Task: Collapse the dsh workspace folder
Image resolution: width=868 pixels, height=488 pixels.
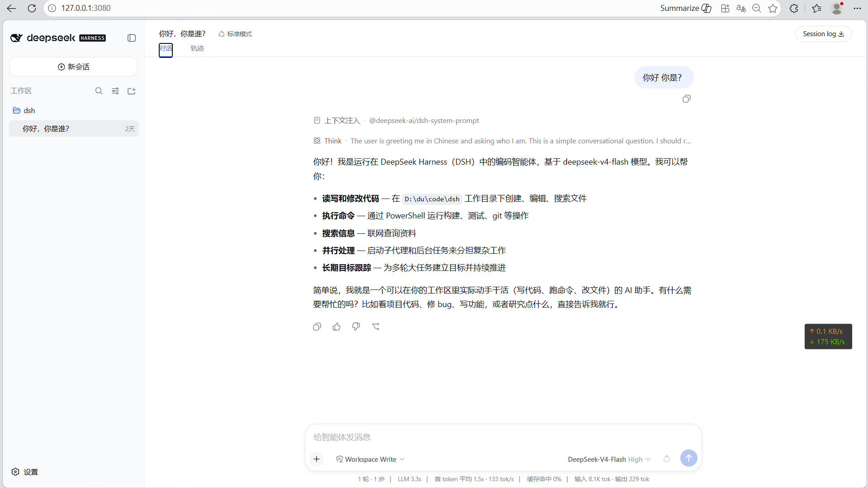Action: pyautogui.click(x=24, y=111)
